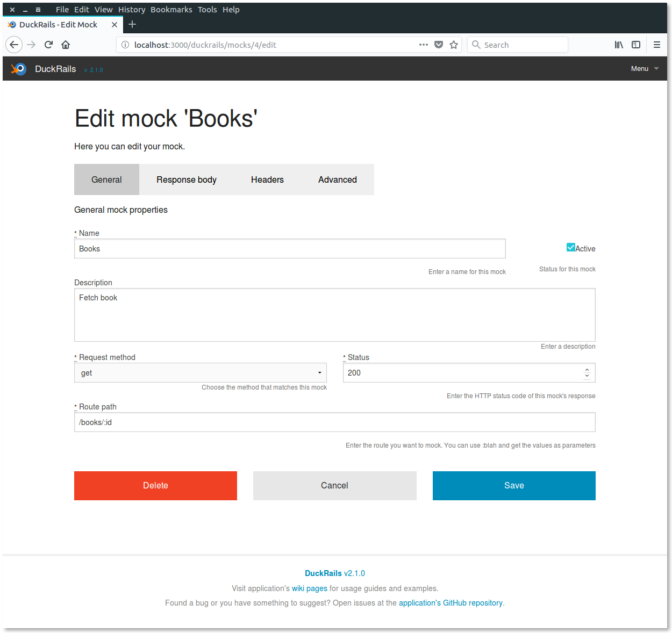The height and width of the screenshot is (633, 672).
Task: Click the Cancel button
Action: coord(335,486)
